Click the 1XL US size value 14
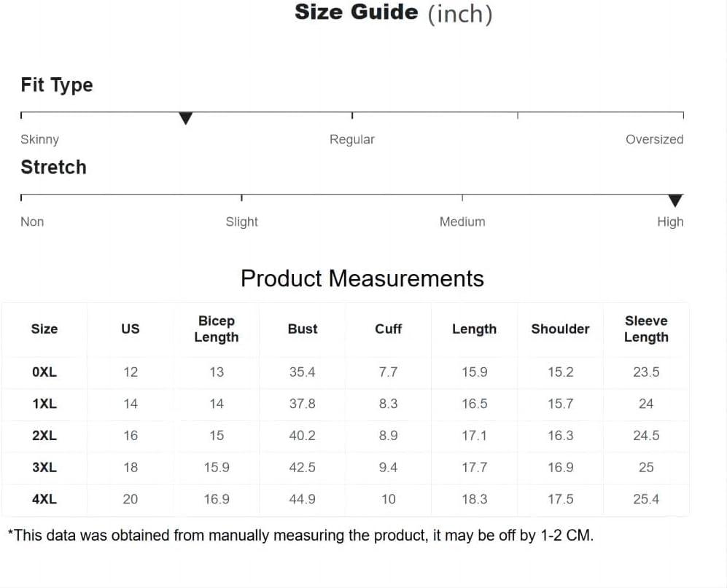This screenshot has width=727, height=588. pyautogui.click(x=131, y=404)
